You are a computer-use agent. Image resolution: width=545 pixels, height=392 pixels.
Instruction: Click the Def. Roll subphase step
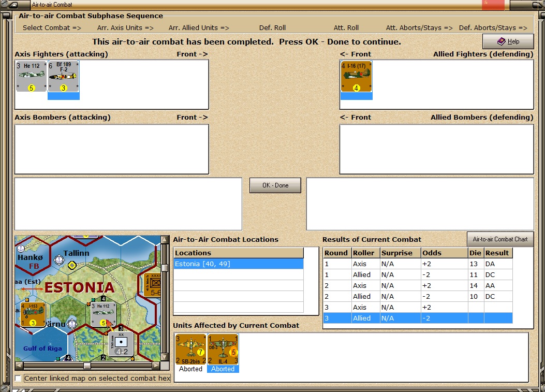272,28
